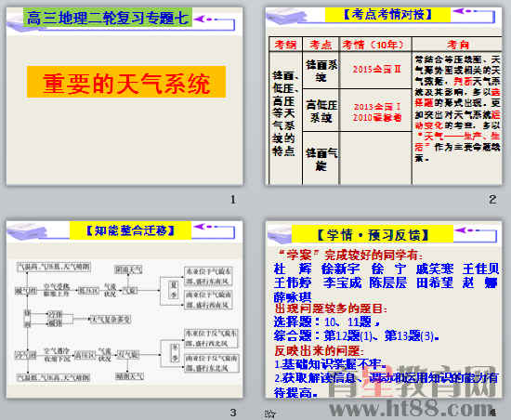Screen dimensions: 511x420
Task: Click the table header 考情（10年）
Action: tap(374, 45)
